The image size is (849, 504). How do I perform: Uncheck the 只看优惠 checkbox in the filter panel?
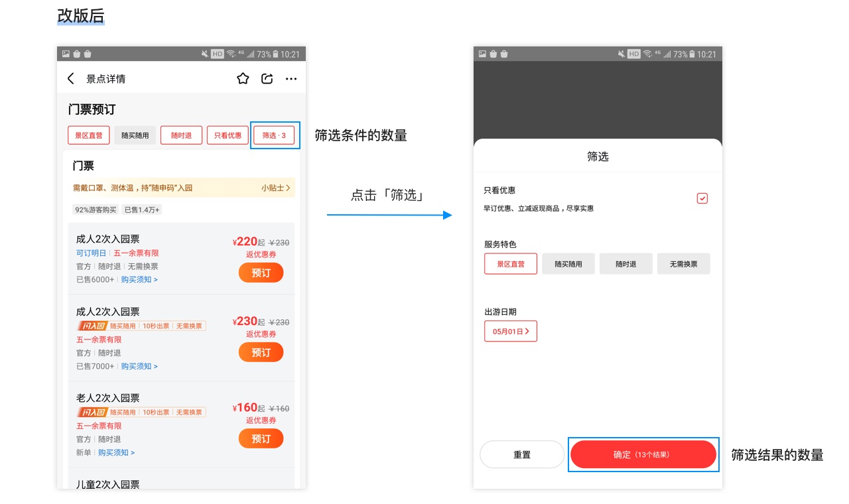pyautogui.click(x=702, y=198)
